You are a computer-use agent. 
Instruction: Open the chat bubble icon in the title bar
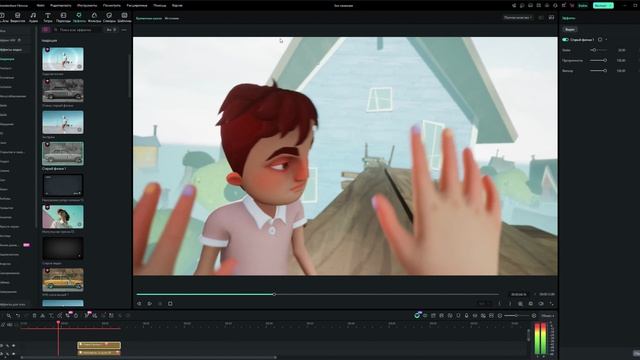(x=522, y=6)
